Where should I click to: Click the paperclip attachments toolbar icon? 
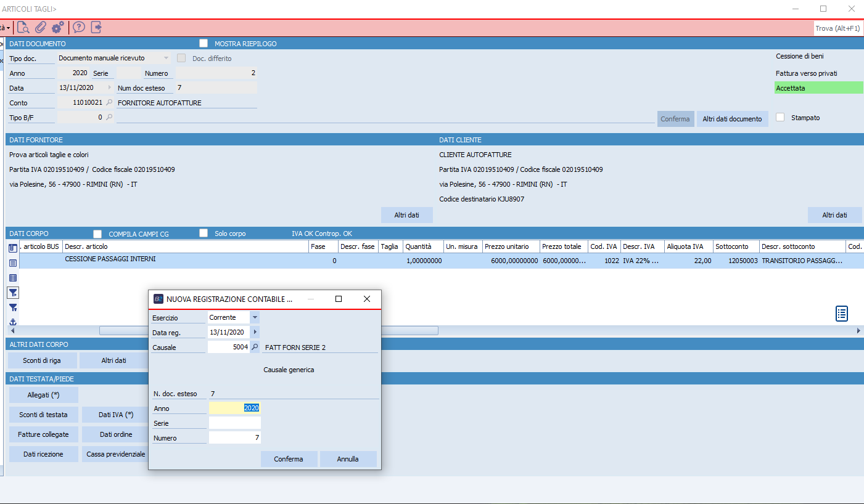pos(41,27)
